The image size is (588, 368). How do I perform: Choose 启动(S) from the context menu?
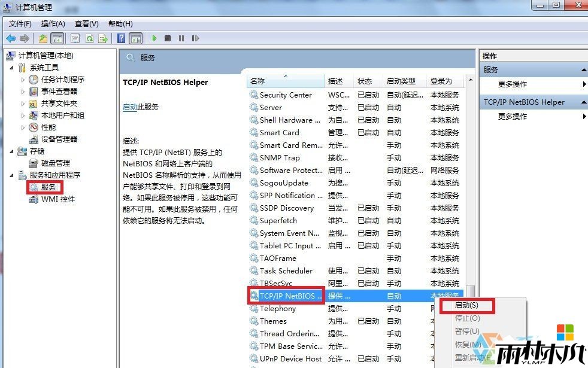[466, 305]
